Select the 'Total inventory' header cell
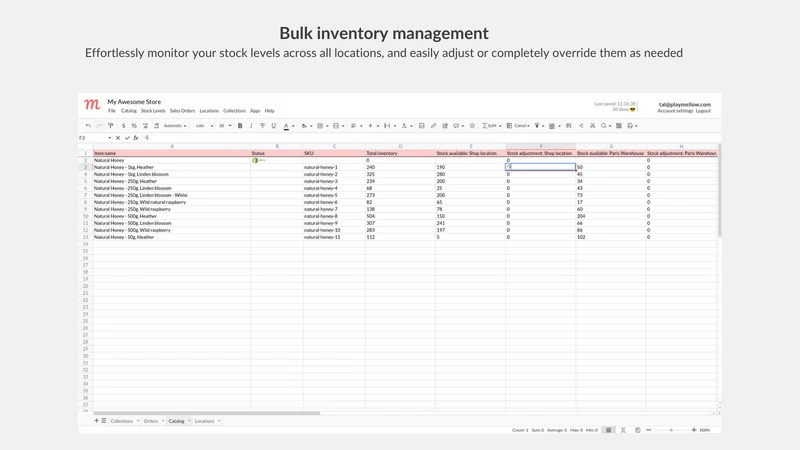Viewport: 800px width, 450px height. (x=401, y=153)
